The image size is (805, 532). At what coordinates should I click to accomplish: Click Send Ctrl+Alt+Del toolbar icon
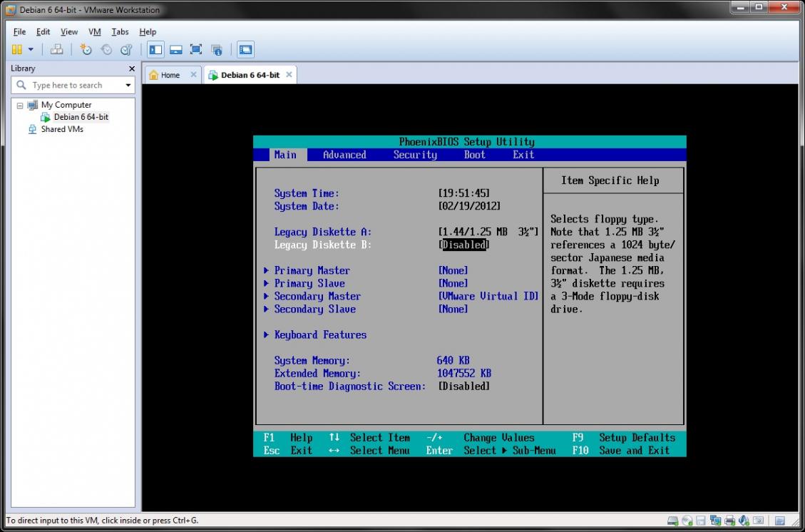[x=57, y=49]
